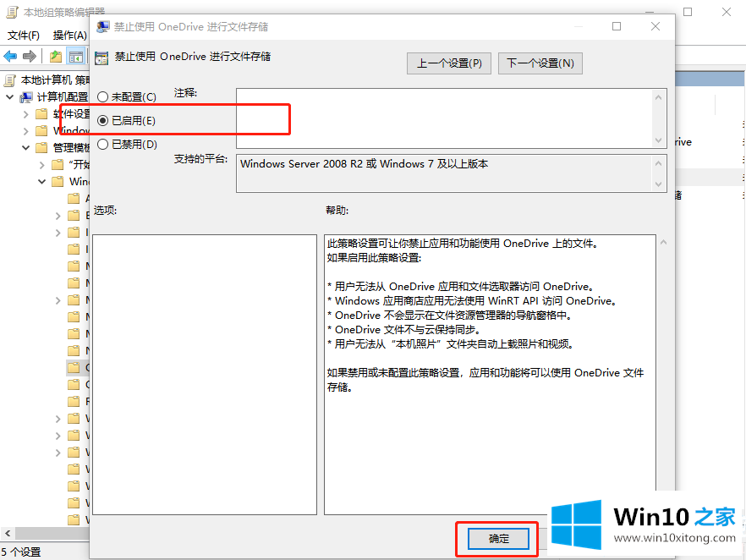Click the policy setting icon beside the dialog heading
This screenshot has height=560, width=746.
point(101,58)
